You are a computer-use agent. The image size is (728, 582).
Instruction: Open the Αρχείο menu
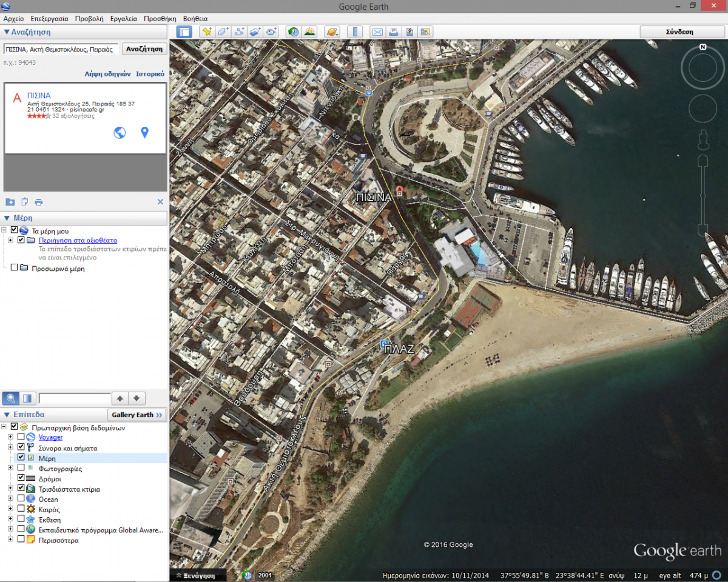click(14, 19)
